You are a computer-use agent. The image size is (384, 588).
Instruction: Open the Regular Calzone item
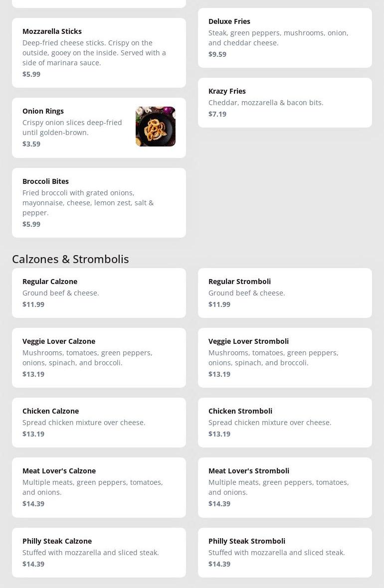coord(99,293)
